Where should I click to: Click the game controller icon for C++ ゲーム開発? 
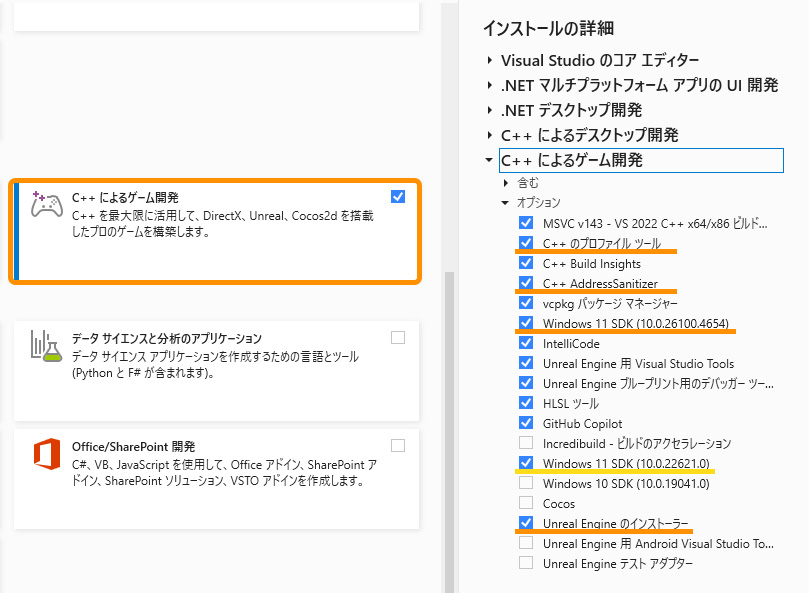[x=46, y=204]
